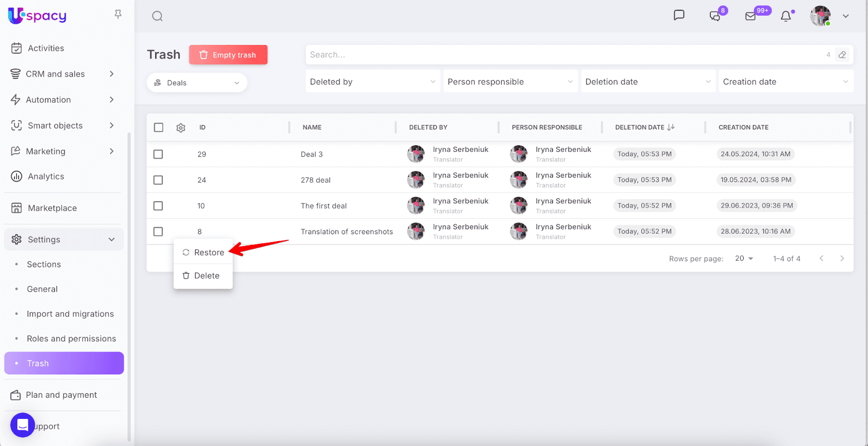The height and width of the screenshot is (446, 868).
Task: Click into the Search input field
Action: pos(564,55)
